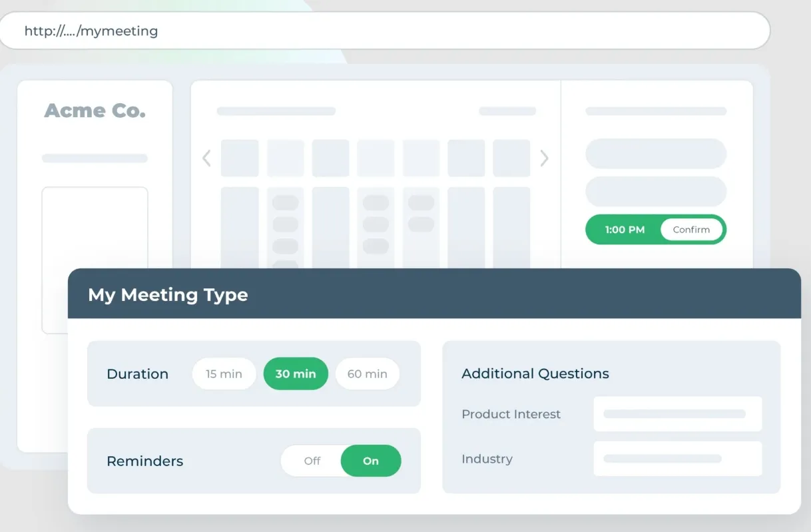Click the My Meeting Type header
Image resolution: width=811 pixels, height=532 pixels.
coord(168,295)
